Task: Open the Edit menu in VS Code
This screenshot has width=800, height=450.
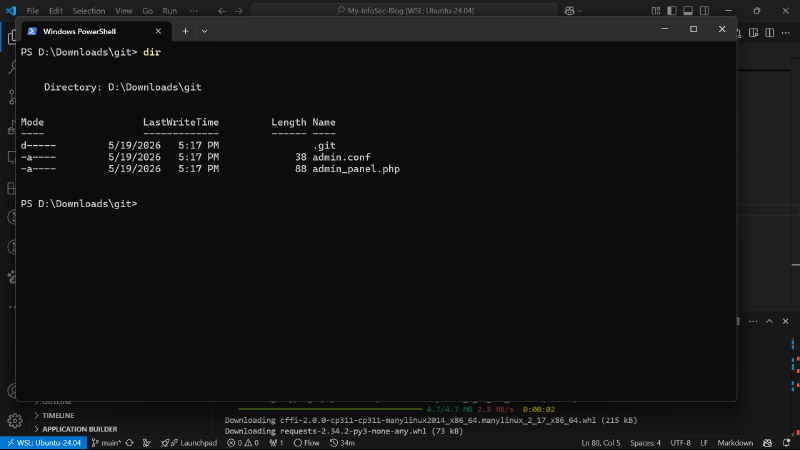Action: click(x=56, y=11)
